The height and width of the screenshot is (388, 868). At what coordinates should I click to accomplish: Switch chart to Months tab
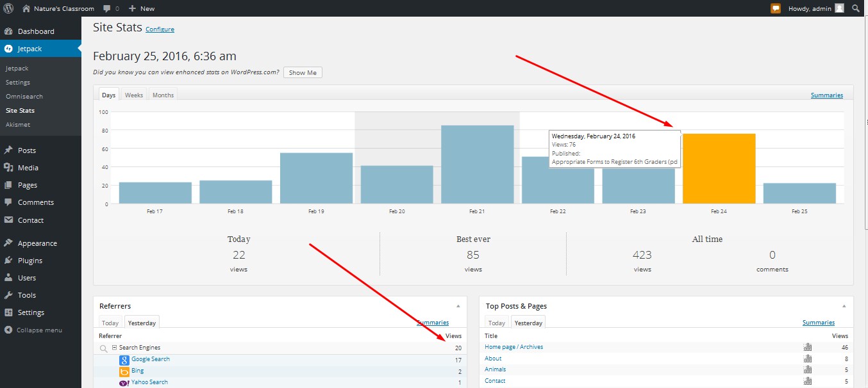point(163,95)
